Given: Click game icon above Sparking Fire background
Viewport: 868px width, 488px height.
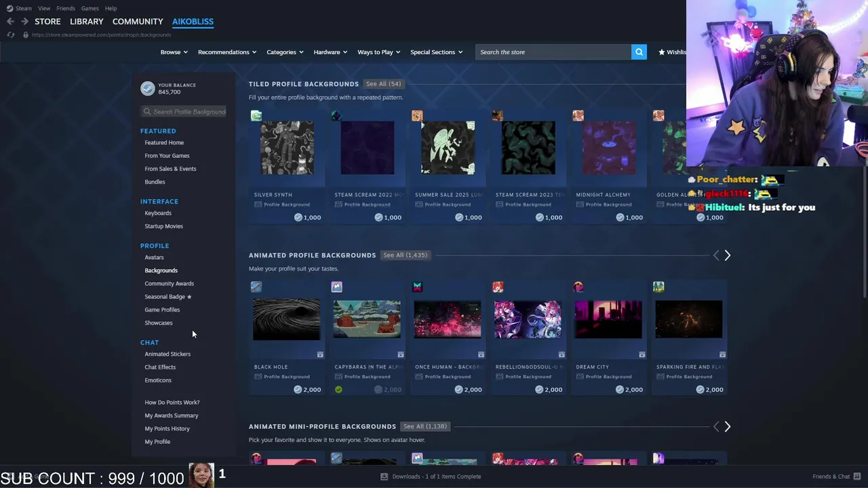Looking at the screenshot, I should click(658, 287).
